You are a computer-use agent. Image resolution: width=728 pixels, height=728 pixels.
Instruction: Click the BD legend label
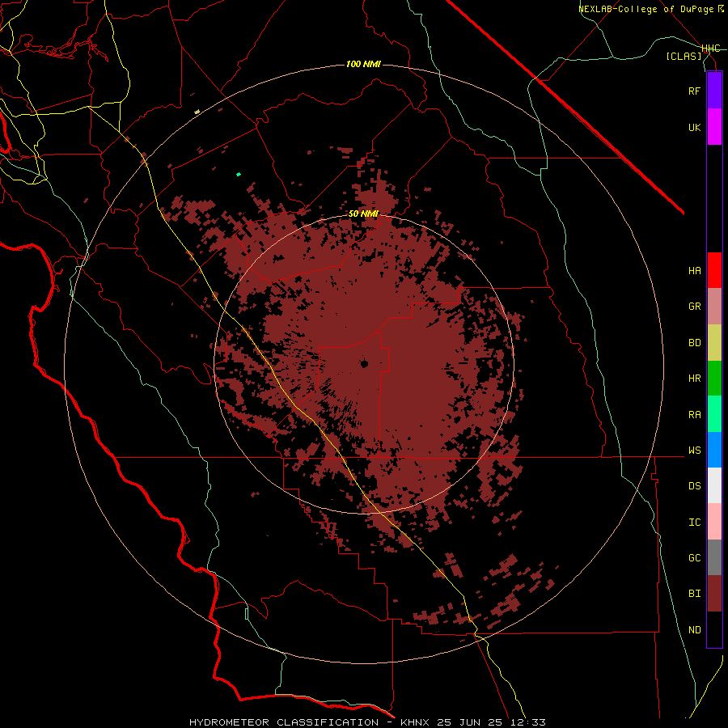point(694,343)
